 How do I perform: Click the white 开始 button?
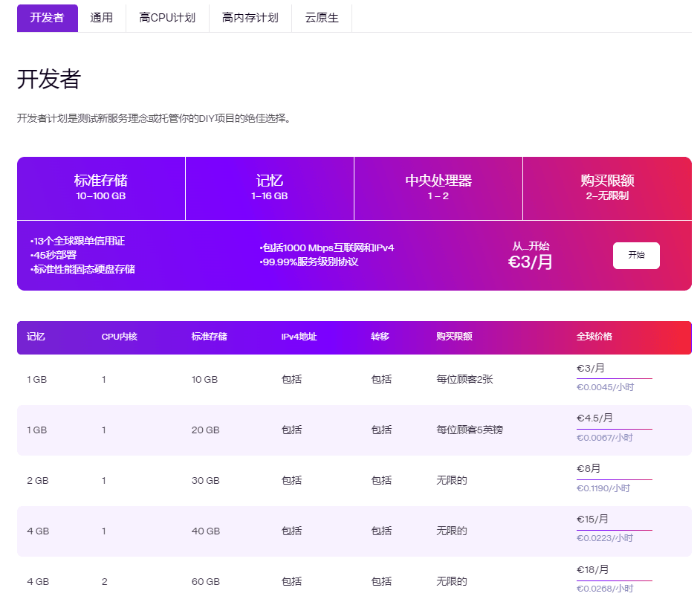(x=636, y=255)
